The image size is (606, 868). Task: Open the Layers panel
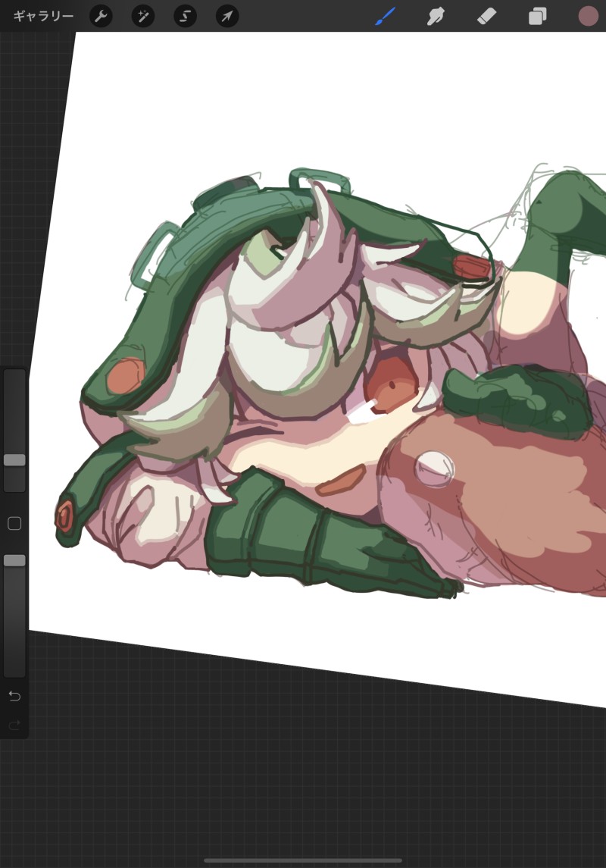537,16
